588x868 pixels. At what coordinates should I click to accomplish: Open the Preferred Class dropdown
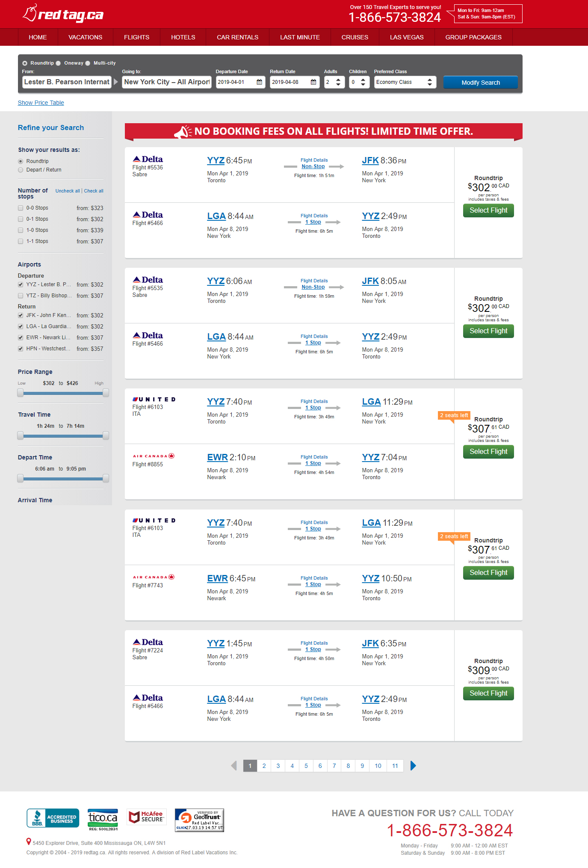point(405,82)
